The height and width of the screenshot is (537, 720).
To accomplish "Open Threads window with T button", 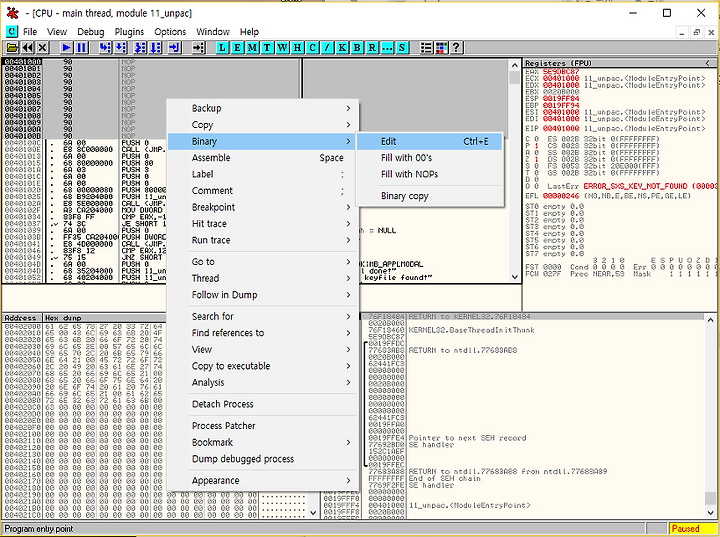I will [x=267, y=47].
